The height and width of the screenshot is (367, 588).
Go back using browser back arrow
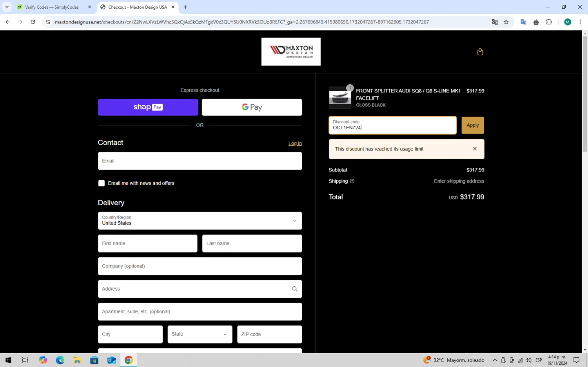tap(8, 22)
